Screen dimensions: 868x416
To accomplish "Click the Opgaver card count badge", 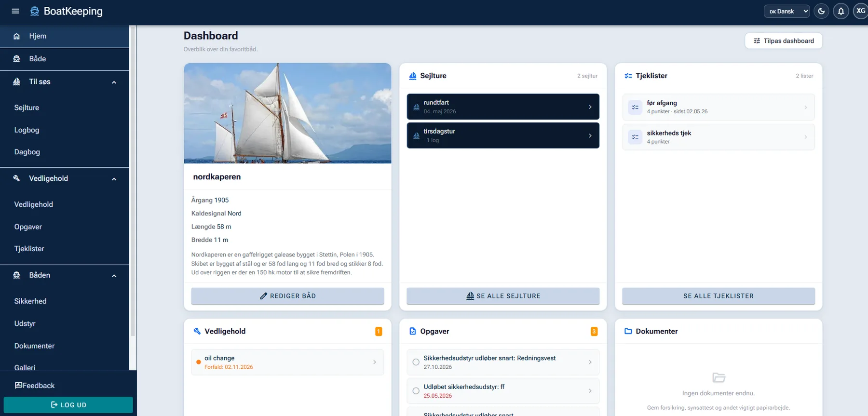I will coord(594,331).
